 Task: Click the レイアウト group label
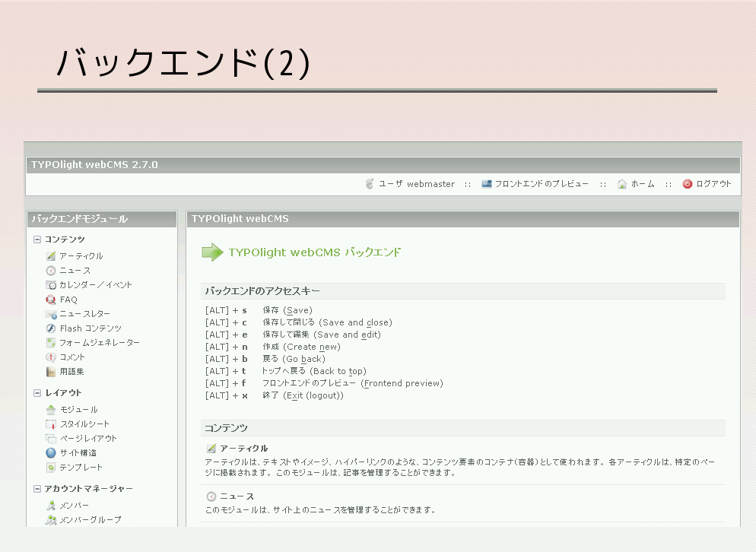[63, 393]
